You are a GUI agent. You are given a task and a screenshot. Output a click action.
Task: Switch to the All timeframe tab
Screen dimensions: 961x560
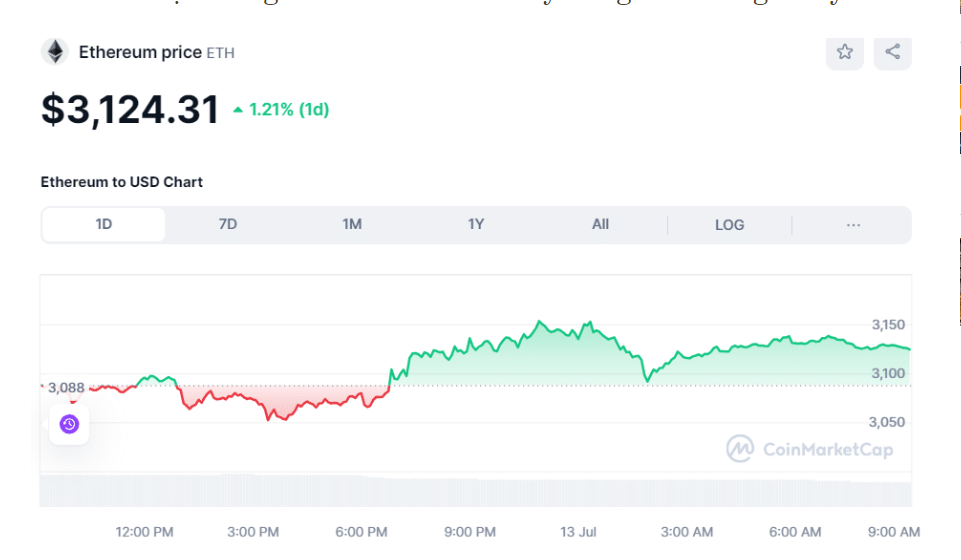point(600,224)
